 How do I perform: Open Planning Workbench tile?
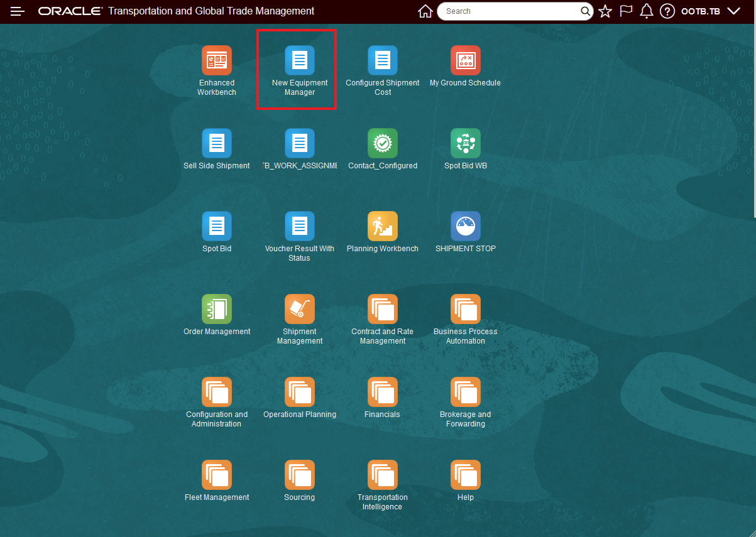[383, 226]
